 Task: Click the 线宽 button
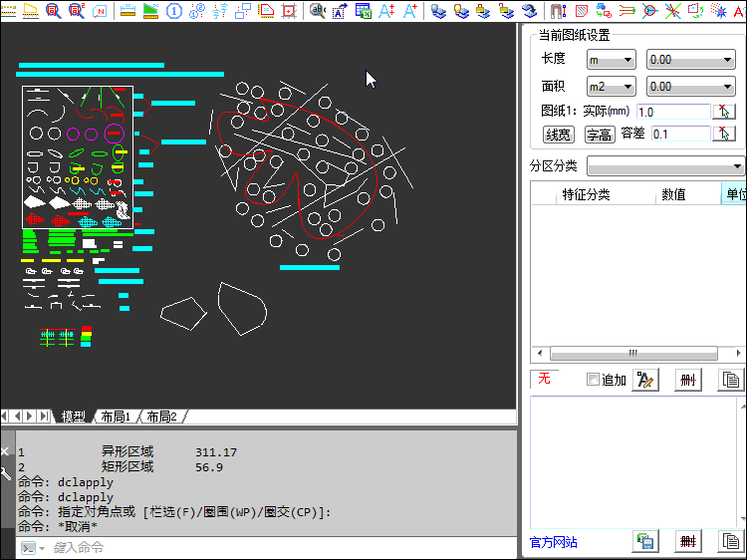(558, 135)
